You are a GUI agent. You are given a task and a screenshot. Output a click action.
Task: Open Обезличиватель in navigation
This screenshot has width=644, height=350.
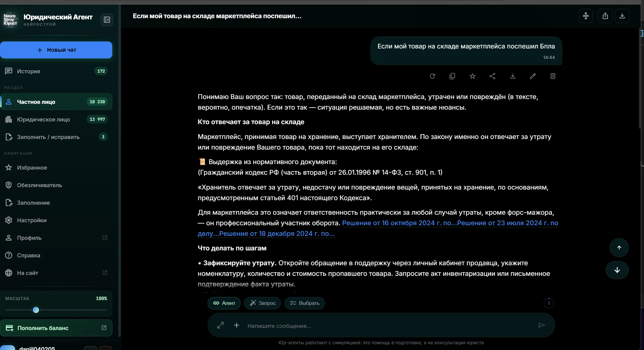click(x=56, y=185)
